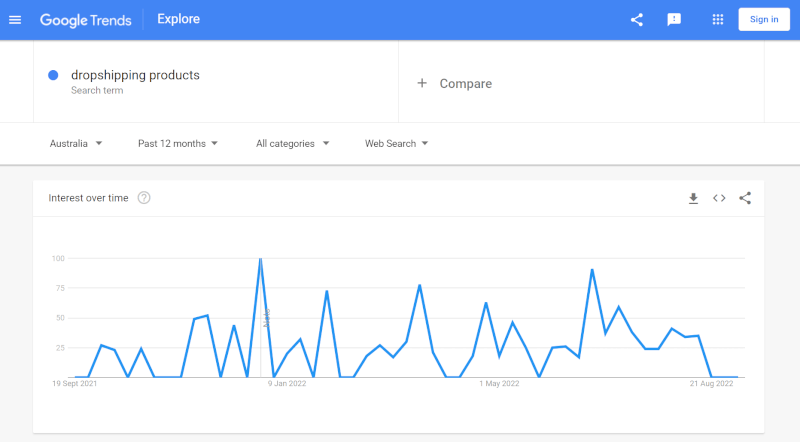
Task: Download the interest over time CSV
Action: [693, 198]
